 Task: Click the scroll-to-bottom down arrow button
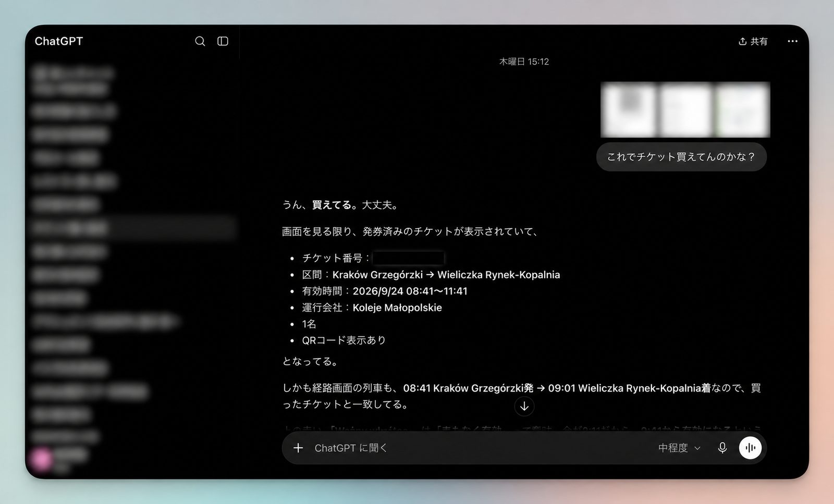[x=524, y=407]
